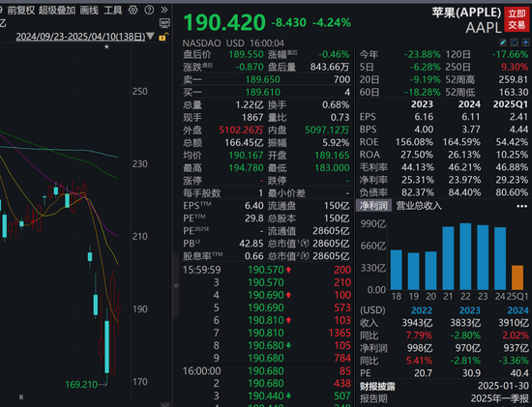The width and height of the screenshot is (532, 407).
Task: Toggle 前复权 price adjustment mode
Action: point(21,11)
